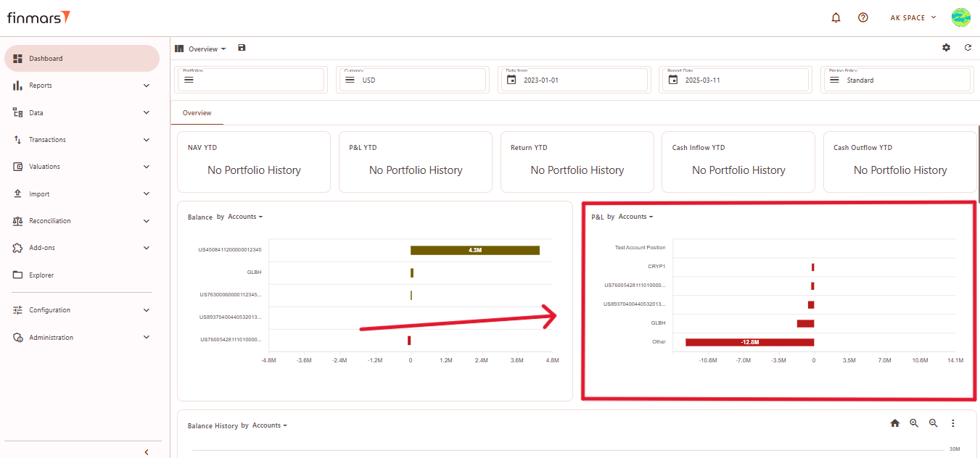980x458 pixels.
Task: Click the notifications bell icon
Action: tap(836, 17)
